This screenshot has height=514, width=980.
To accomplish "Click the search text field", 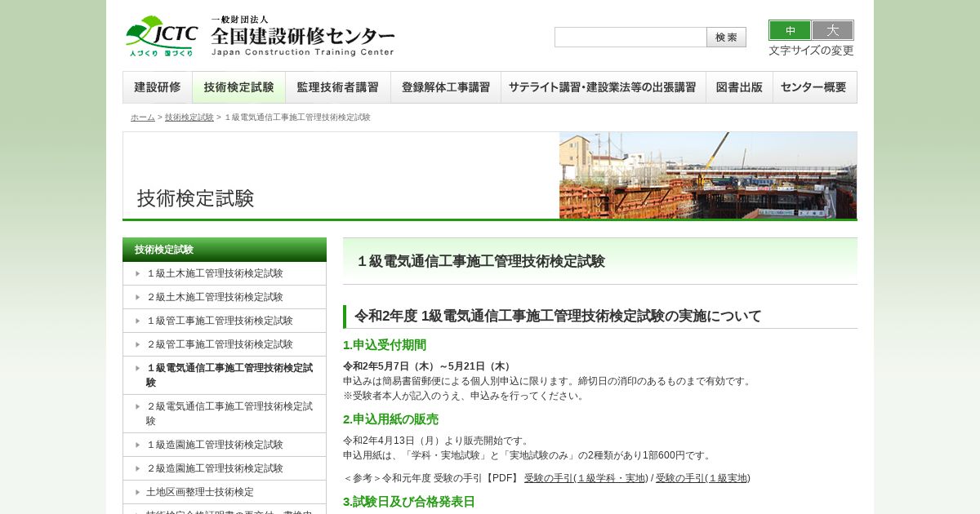I will (x=630, y=38).
